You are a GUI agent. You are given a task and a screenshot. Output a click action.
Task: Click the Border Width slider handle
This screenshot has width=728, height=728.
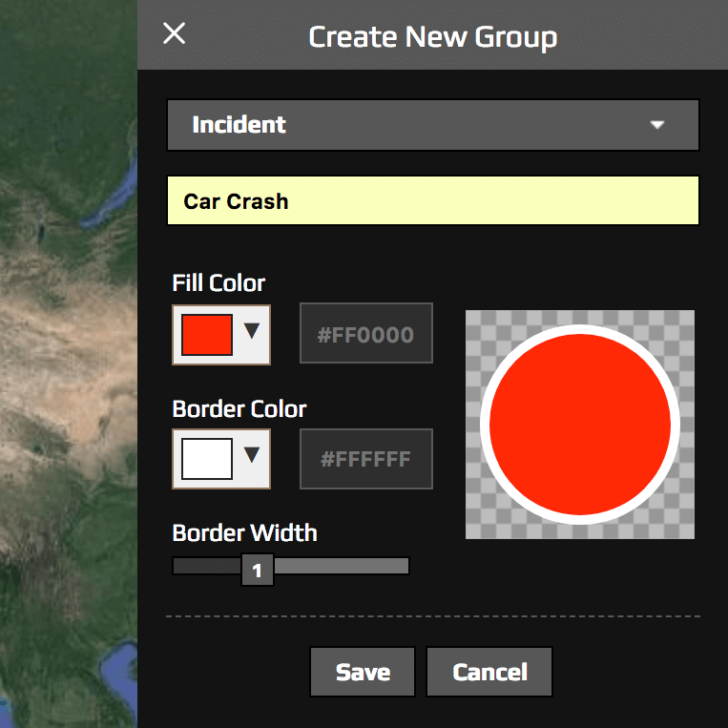pyautogui.click(x=258, y=570)
